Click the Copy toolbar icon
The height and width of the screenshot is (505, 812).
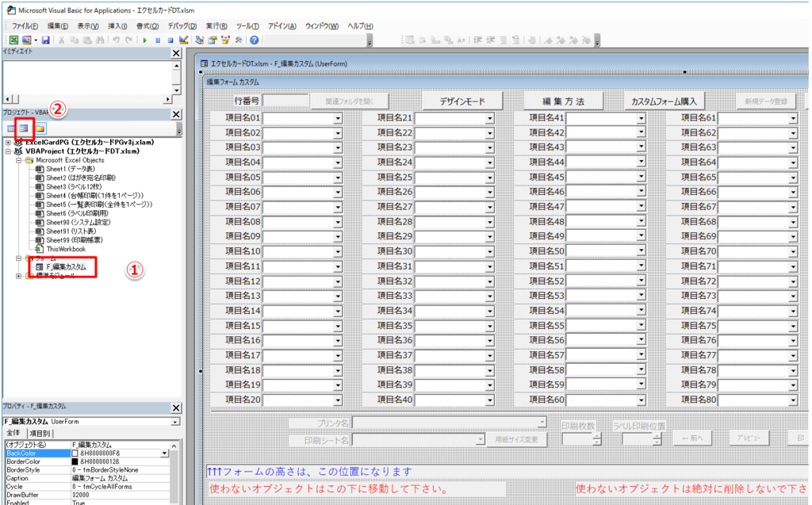click(x=74, y=40)
